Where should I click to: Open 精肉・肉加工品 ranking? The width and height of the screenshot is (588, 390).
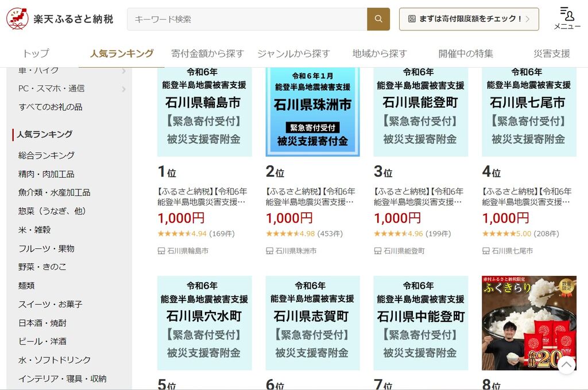pos(46,174)
